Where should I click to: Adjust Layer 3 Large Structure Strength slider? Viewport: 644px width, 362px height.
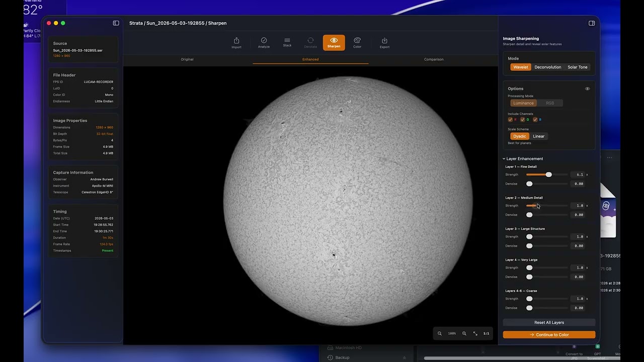point(547,237)
